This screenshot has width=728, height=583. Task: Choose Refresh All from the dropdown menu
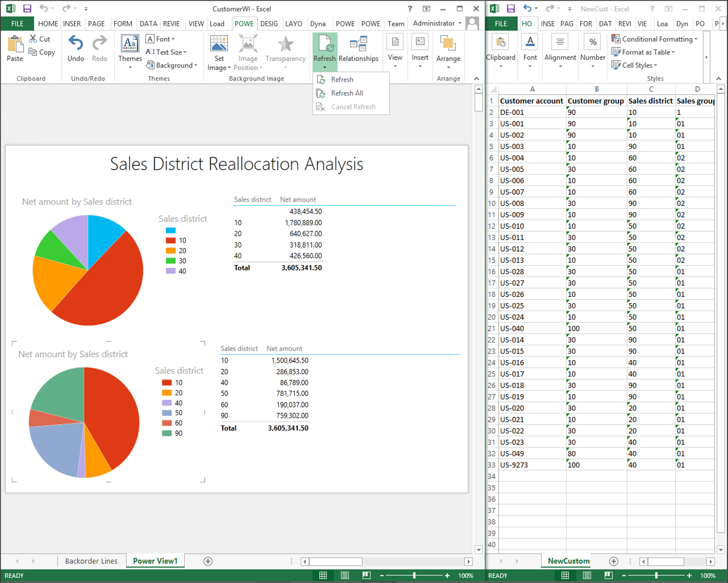[346, 93]
